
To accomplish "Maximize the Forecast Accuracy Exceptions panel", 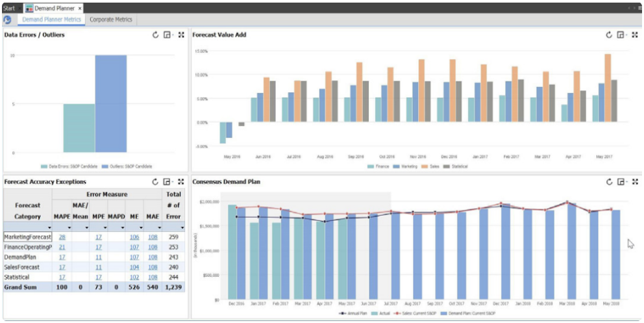I will 181,182.
